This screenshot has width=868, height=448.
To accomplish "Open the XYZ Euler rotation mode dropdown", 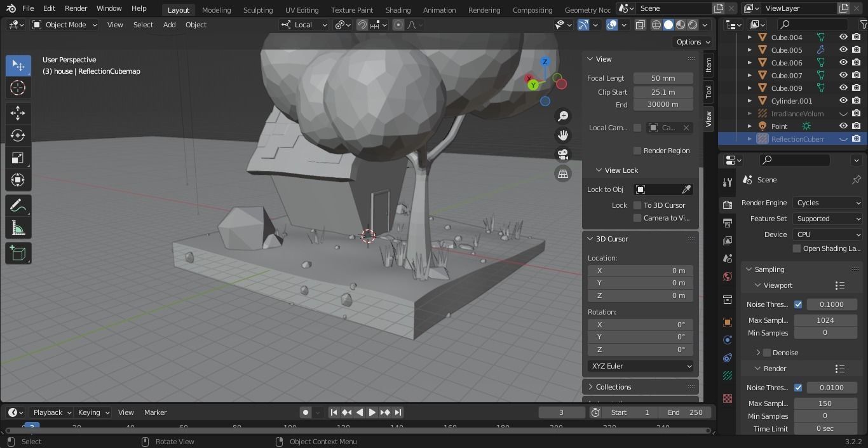I will [641, 366].
